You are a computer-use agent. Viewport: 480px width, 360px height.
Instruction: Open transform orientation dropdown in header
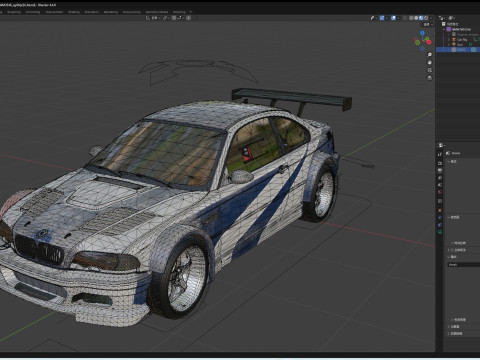pyautogui.click(x=152, y=18)
